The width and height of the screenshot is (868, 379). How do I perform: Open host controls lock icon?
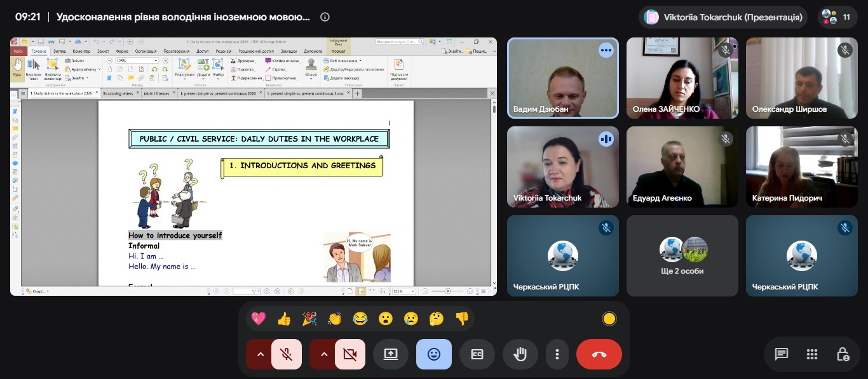(843, 354)
